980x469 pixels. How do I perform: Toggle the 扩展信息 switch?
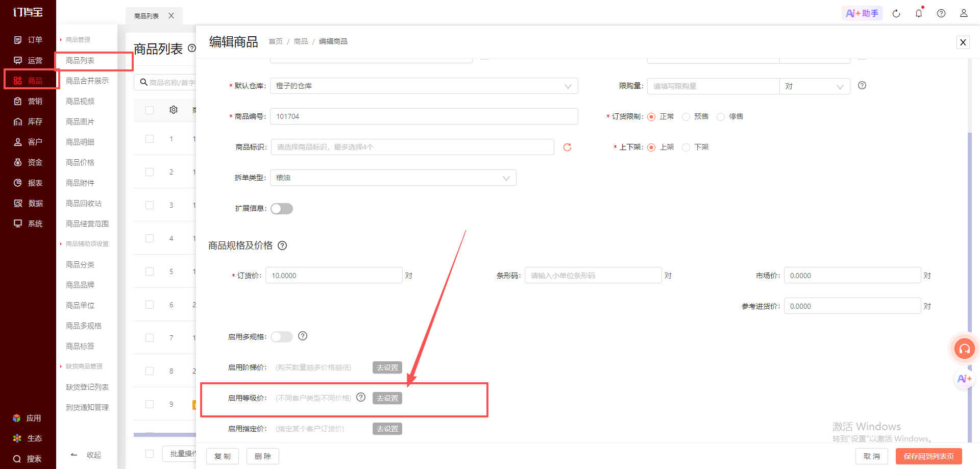click(x=282, y=209)
